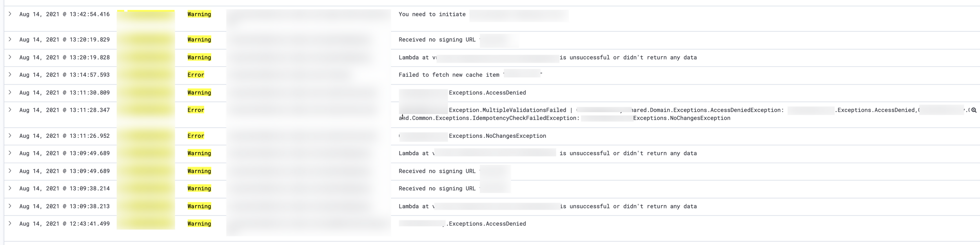
Task: Select the NoChangesException message text
Action: 496,136
